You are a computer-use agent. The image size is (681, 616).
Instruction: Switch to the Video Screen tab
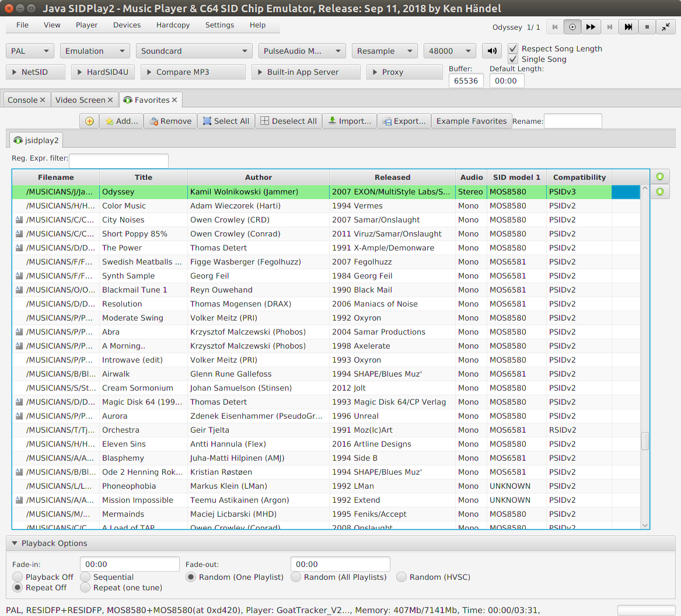click(81, 100)
